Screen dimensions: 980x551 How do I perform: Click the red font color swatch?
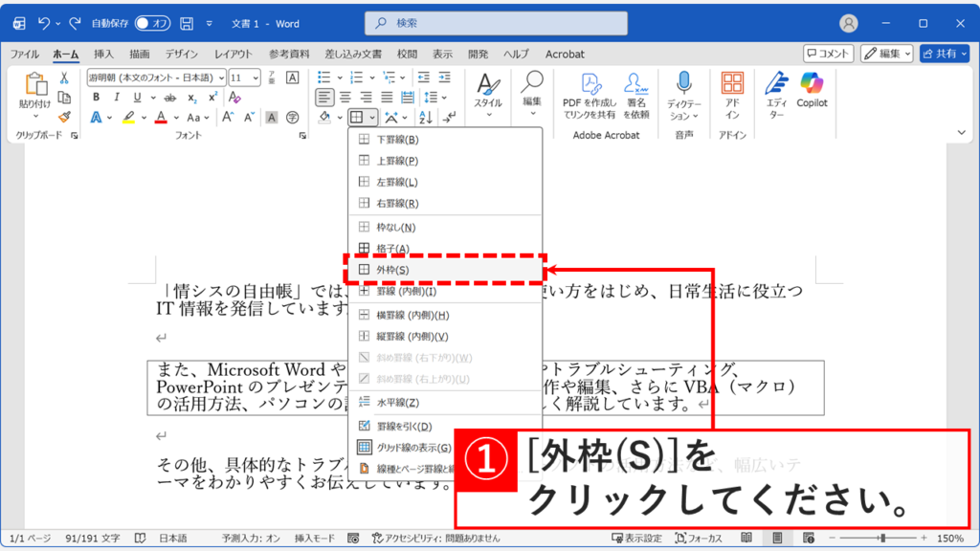[161, 118]
